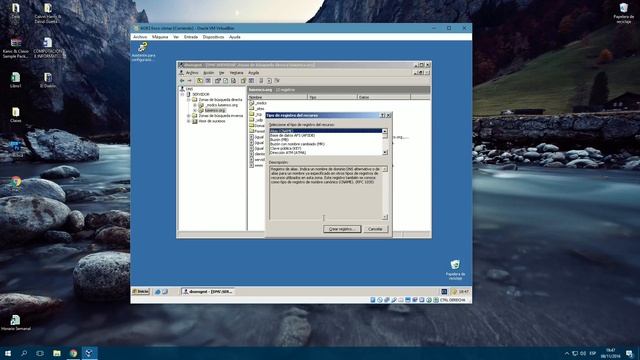Open Libro1 Excel file on desktop
Viewport: 640px width, 360px height.
click(x=16, y=80)
